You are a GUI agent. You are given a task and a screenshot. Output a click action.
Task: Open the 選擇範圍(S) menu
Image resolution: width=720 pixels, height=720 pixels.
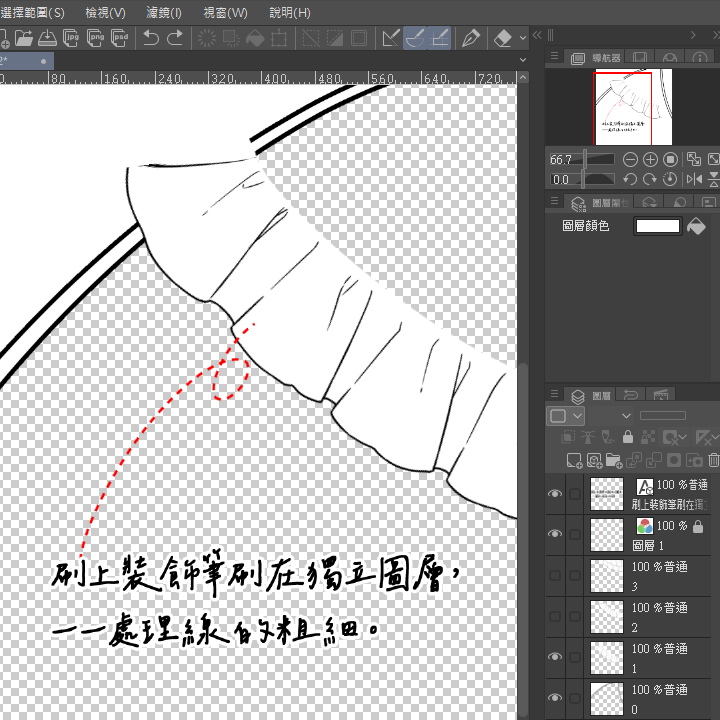32,13
